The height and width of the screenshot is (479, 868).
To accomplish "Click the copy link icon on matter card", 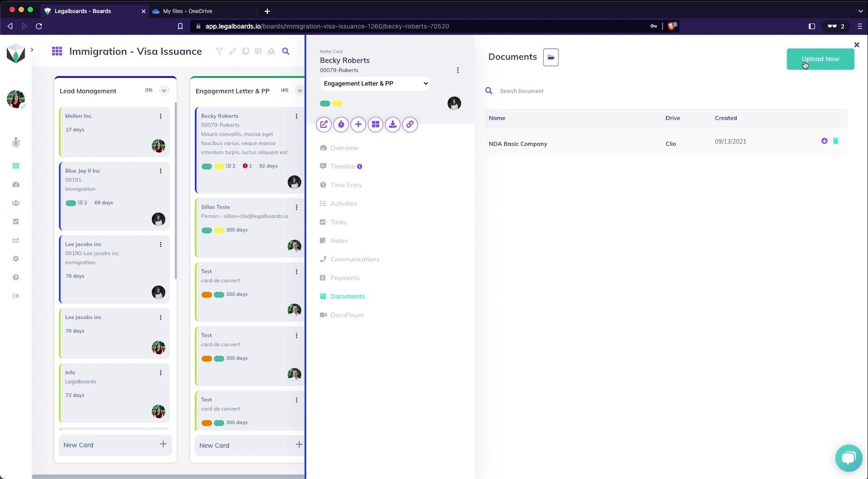I will click(x=410, y=124).
